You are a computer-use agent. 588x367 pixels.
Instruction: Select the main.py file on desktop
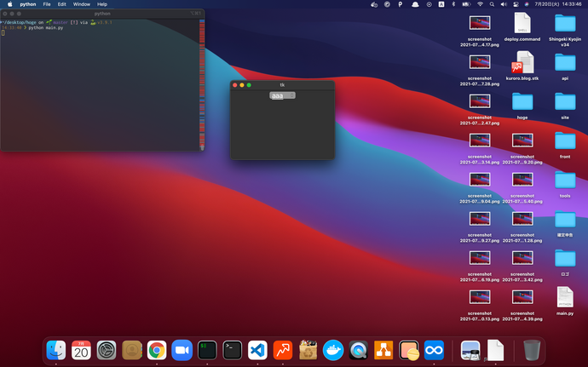point(565,297)
